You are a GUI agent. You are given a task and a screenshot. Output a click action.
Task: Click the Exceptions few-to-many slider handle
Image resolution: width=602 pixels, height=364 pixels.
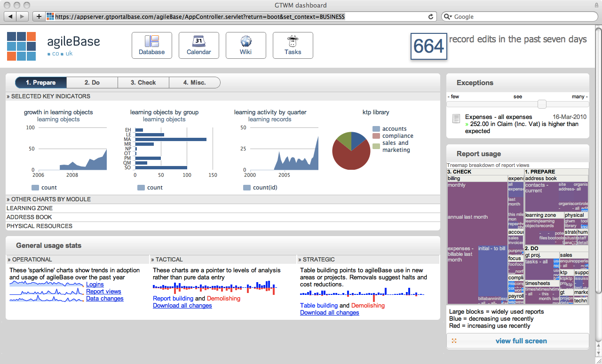tap(542, 104)
